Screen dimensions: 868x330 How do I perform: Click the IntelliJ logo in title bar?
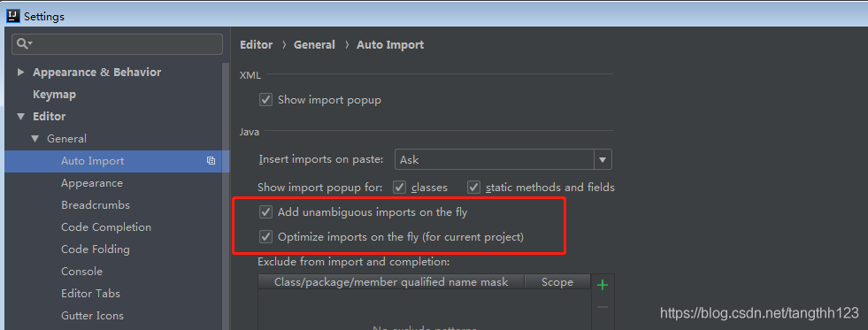pos(13,16)
